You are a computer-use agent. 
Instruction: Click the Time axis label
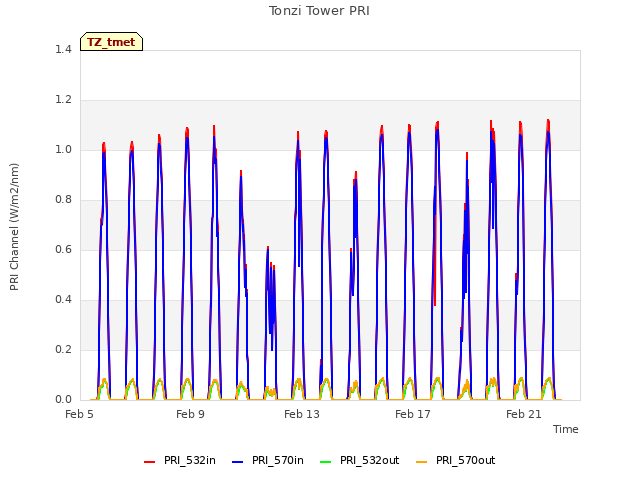tap(566, 429)
